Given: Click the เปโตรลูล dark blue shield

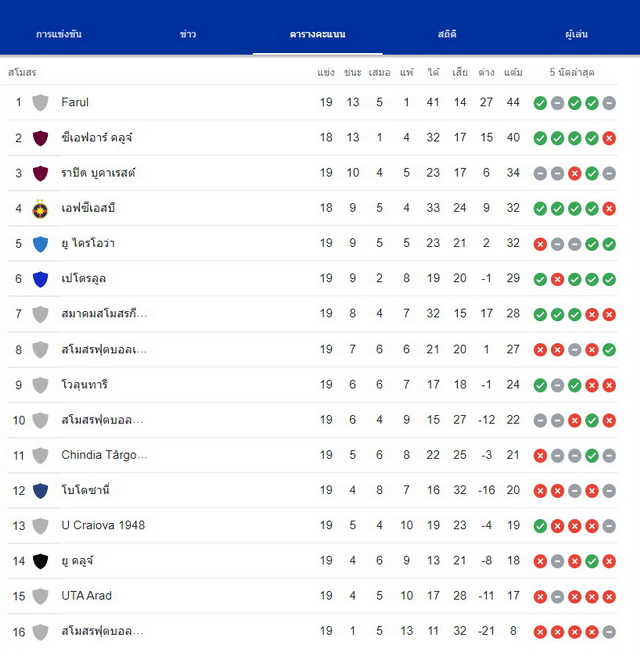Looking at the screenshot, I should tap(40, 279).
